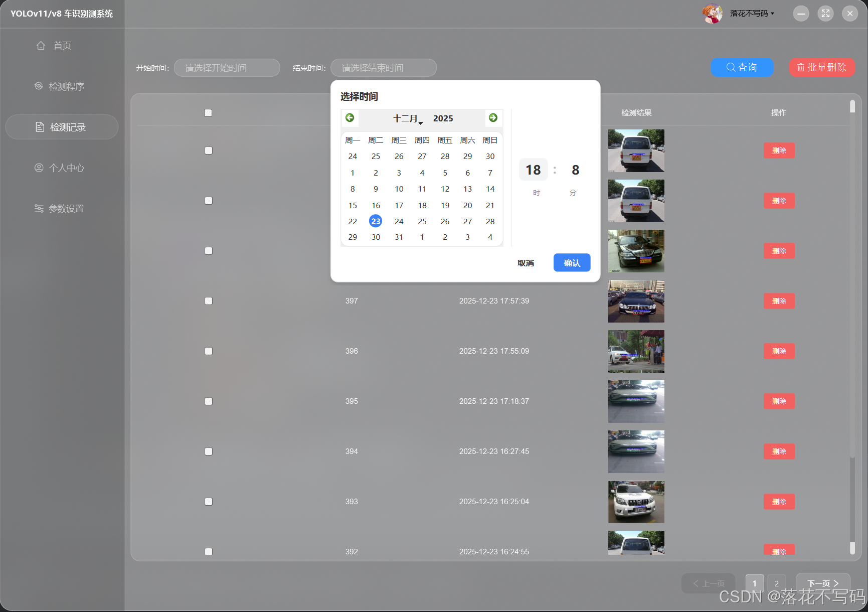Pick the highlighted date 23

(x=376, y=221)
